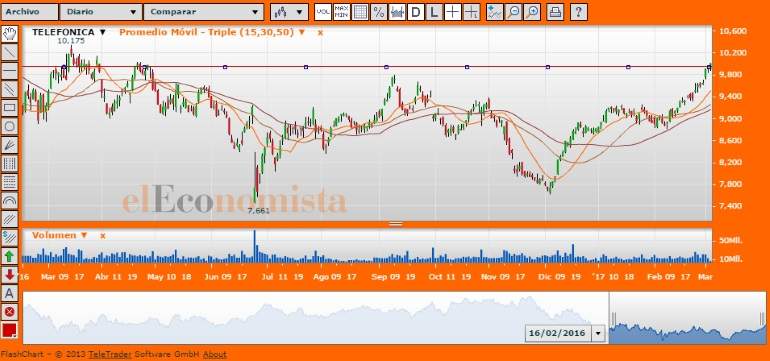Open the About link
Screen dimensions: 770x361
(x=215, y=355)
